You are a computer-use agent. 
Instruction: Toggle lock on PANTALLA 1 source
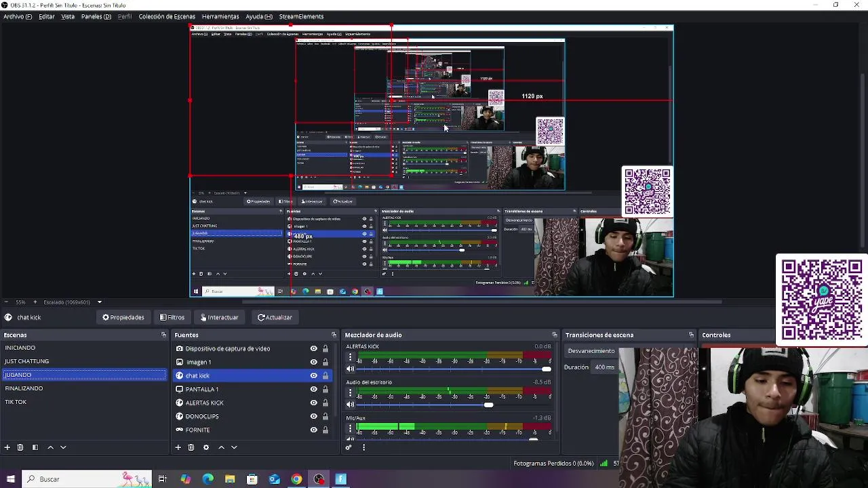click(325, 389)
